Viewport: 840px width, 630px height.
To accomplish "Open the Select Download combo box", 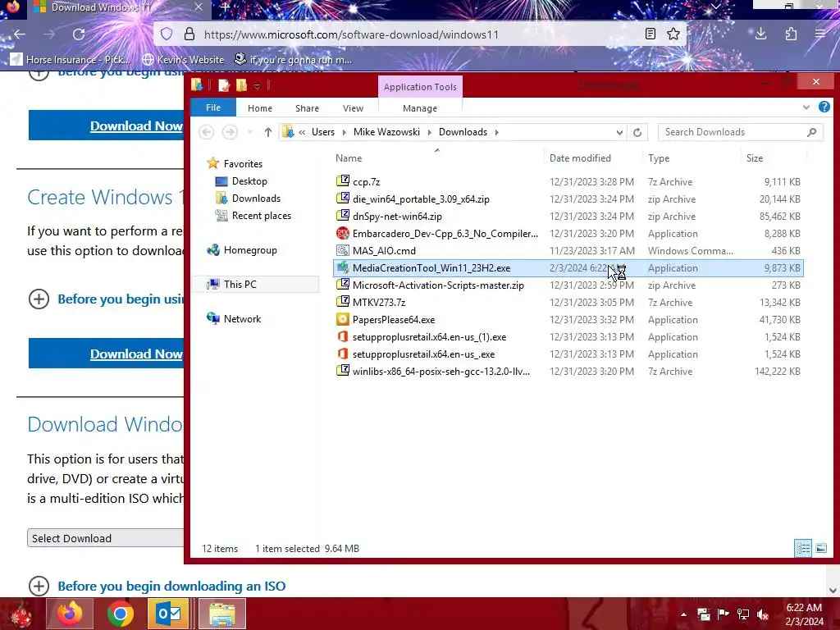I will 106,538.
